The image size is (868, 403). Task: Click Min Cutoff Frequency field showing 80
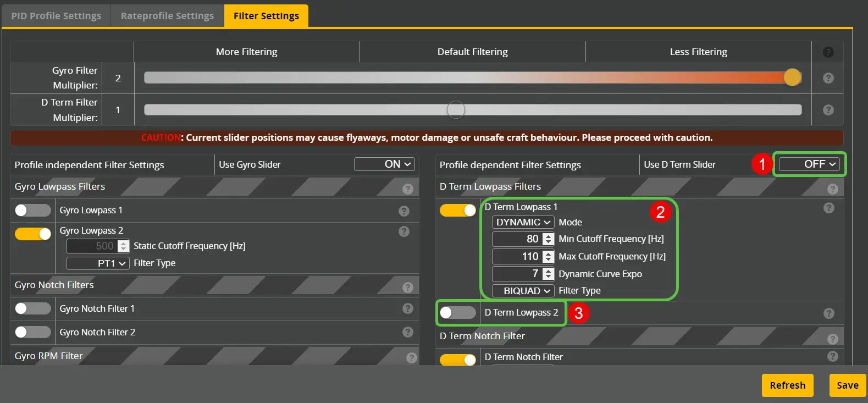point(523,239)
